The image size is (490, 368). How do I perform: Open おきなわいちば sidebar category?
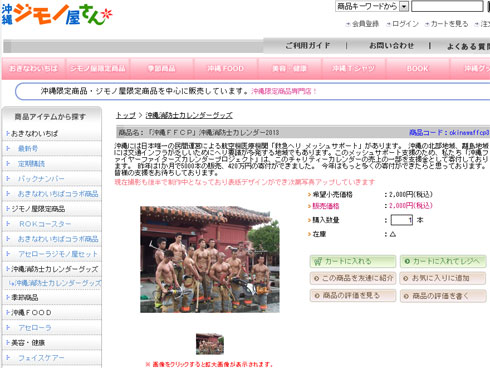click(x=34, y=134)
